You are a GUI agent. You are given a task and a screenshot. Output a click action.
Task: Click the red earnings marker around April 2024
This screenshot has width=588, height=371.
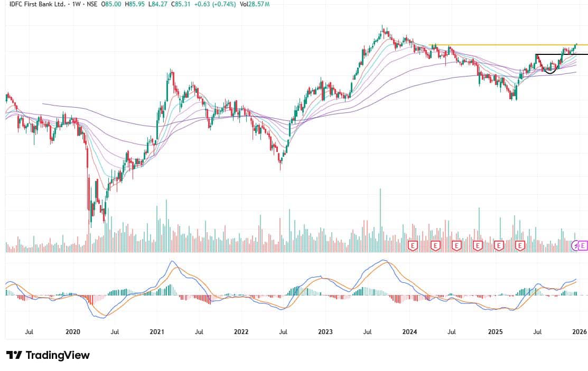pyautogui.click(x=435, y=246)
